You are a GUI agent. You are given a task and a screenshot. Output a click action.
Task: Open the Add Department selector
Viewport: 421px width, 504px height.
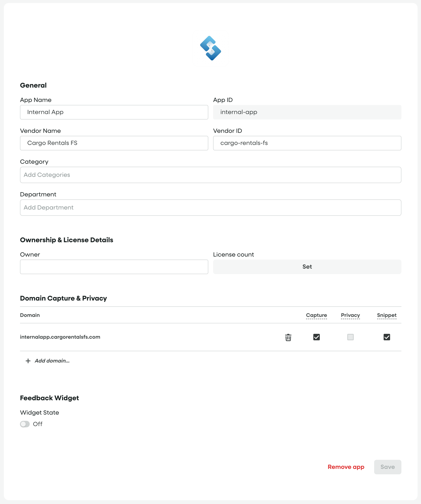[x=210, y=207]
